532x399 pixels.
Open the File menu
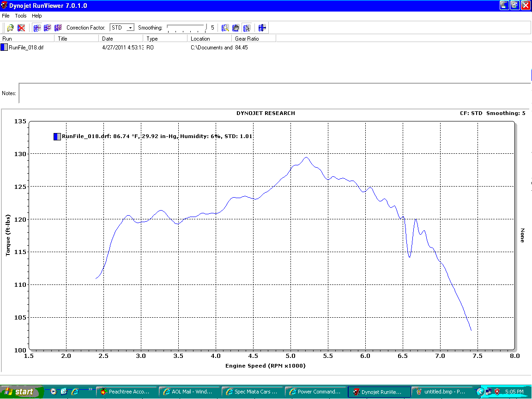click(x=6, y=16)
